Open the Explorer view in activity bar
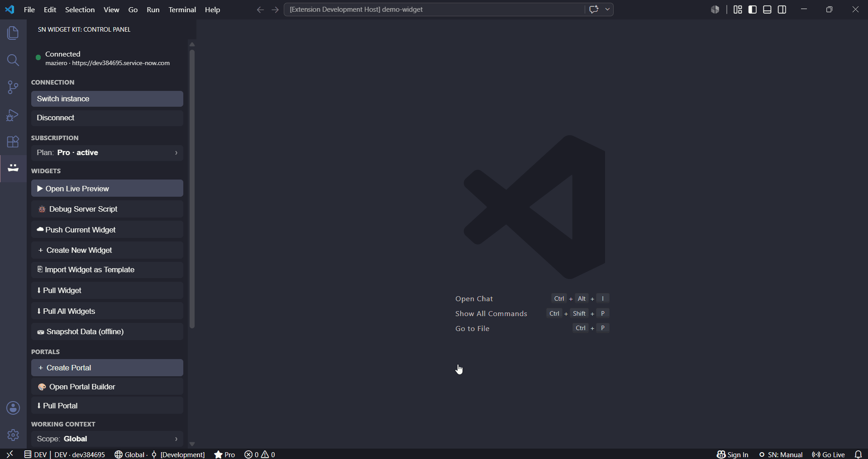Image resolution: width=868 pixels, height=459 pixels. (x=13, y=33)
